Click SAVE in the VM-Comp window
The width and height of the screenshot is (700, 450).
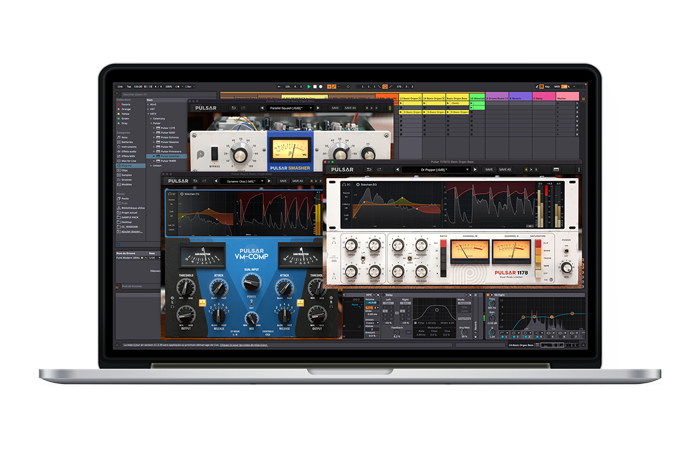(x=283, y=181)
